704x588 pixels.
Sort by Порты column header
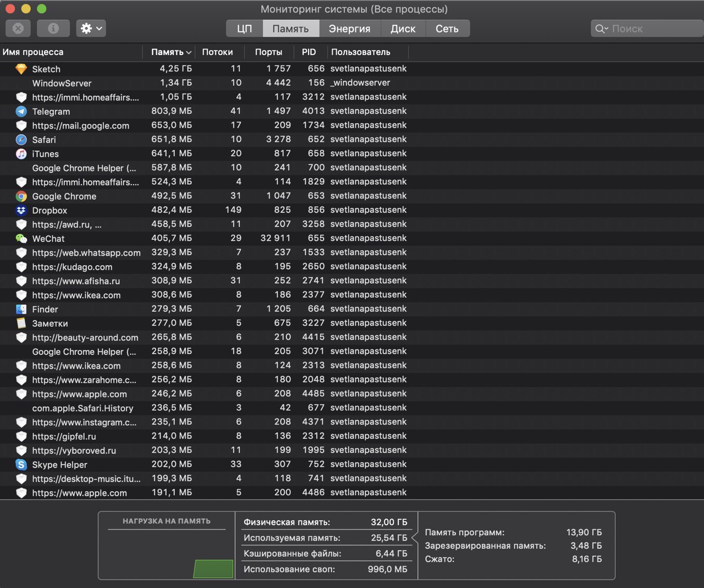pos(269,52)
